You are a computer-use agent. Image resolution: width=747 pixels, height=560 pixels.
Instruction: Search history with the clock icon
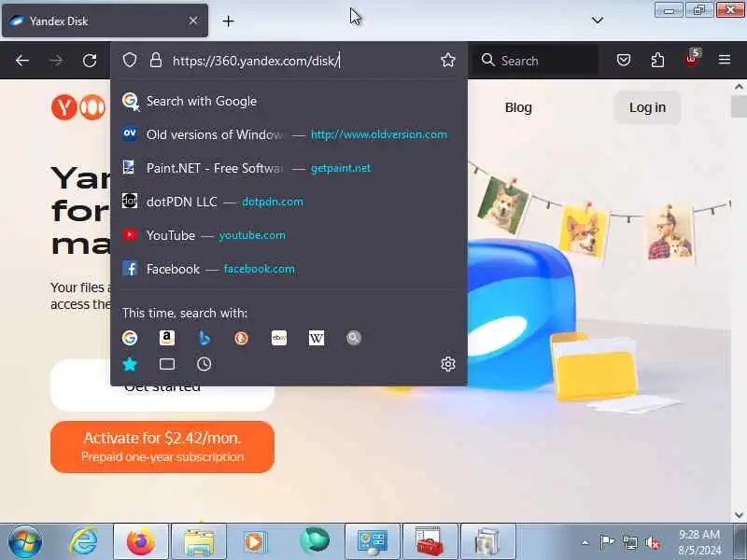[x=204, y=364]
